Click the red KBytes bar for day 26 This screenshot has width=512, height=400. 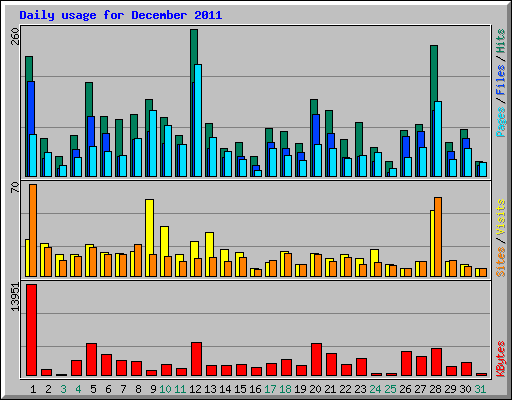coord(407,363)
